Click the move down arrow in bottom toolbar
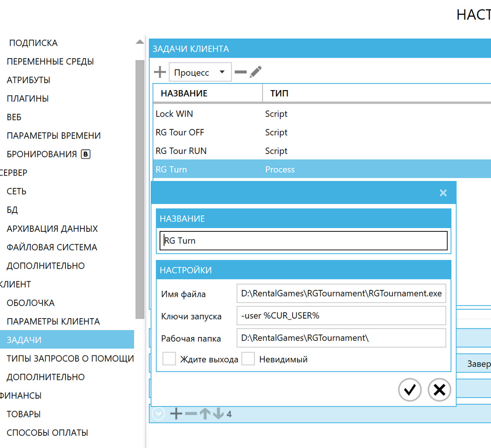Image resolution: width=491 pixels, height=448 pixels. [x=218, y=414]
